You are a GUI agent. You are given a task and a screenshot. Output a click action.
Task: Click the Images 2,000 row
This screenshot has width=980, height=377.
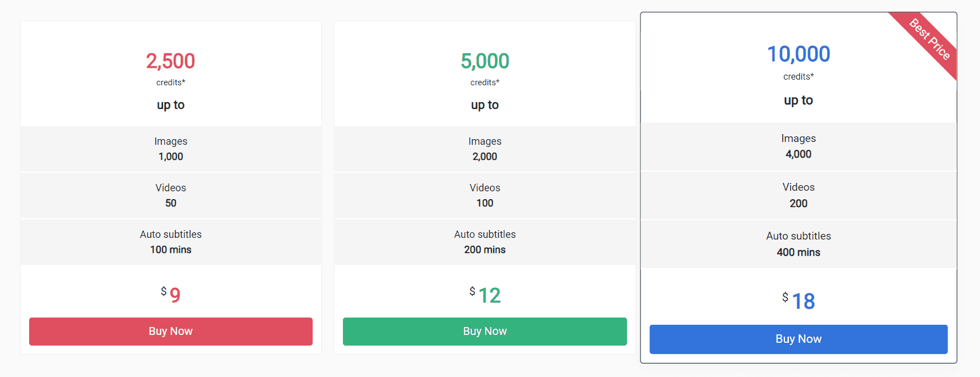[x=485, y=149]
